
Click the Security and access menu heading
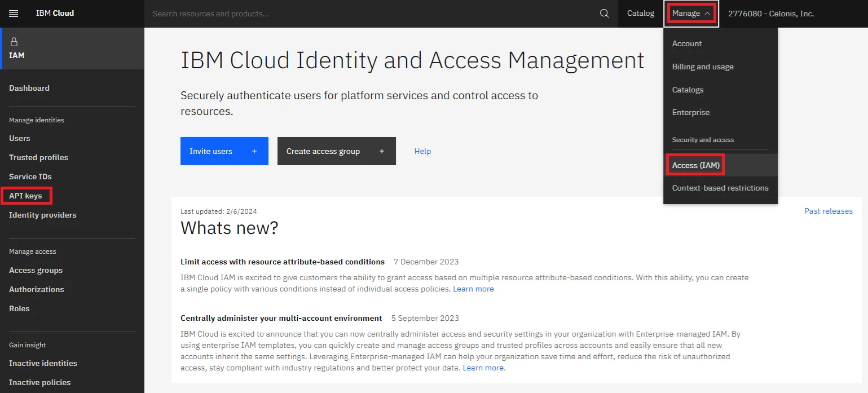(x=703, y=140)
